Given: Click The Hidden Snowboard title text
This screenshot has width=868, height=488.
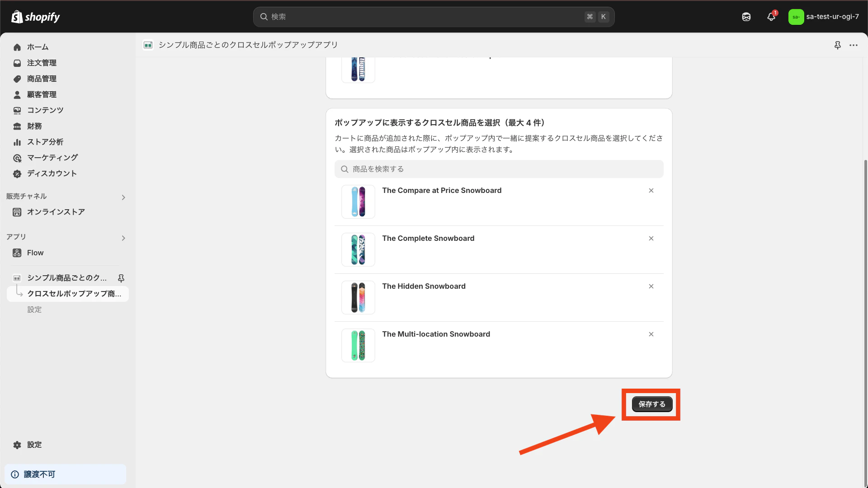Looking at the screenshot, I should click(424, 286).
